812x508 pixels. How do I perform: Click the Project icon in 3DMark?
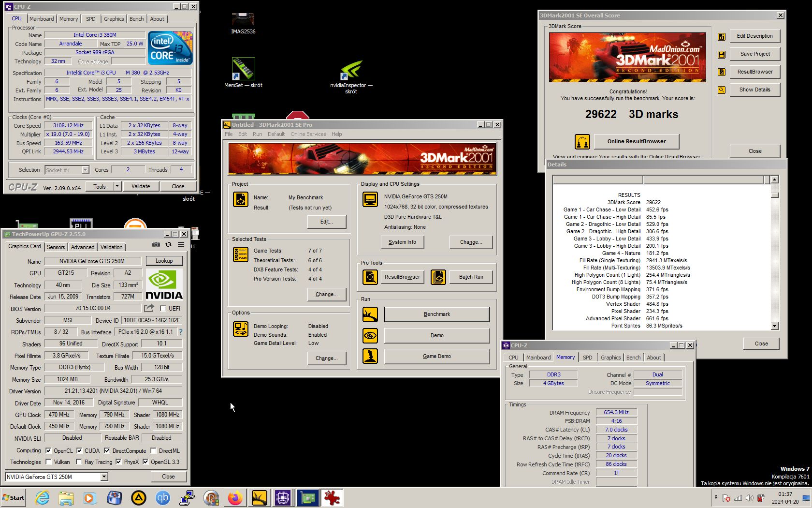coord(241,199)
